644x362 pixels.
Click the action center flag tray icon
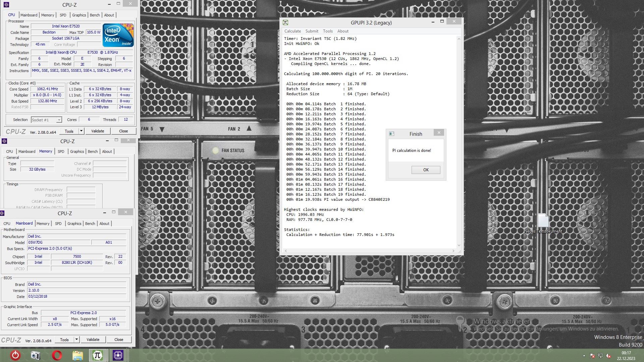click(592, 356)
